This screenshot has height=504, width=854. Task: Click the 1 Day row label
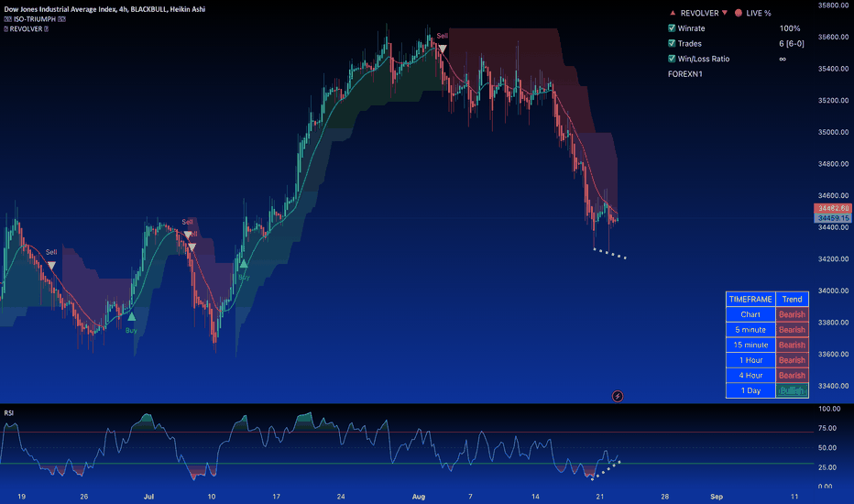[750, 390]
